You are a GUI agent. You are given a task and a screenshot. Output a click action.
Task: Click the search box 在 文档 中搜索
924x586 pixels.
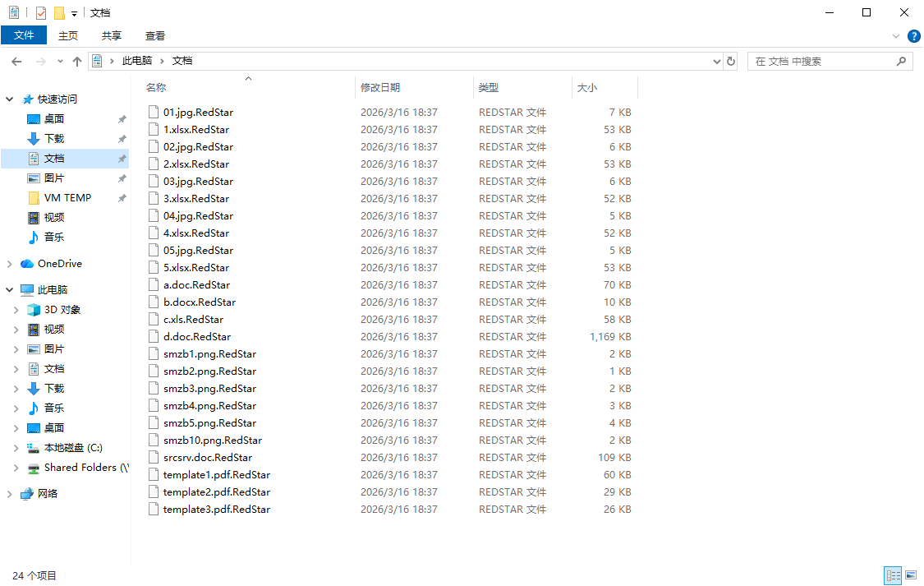(x=824, y=62)
